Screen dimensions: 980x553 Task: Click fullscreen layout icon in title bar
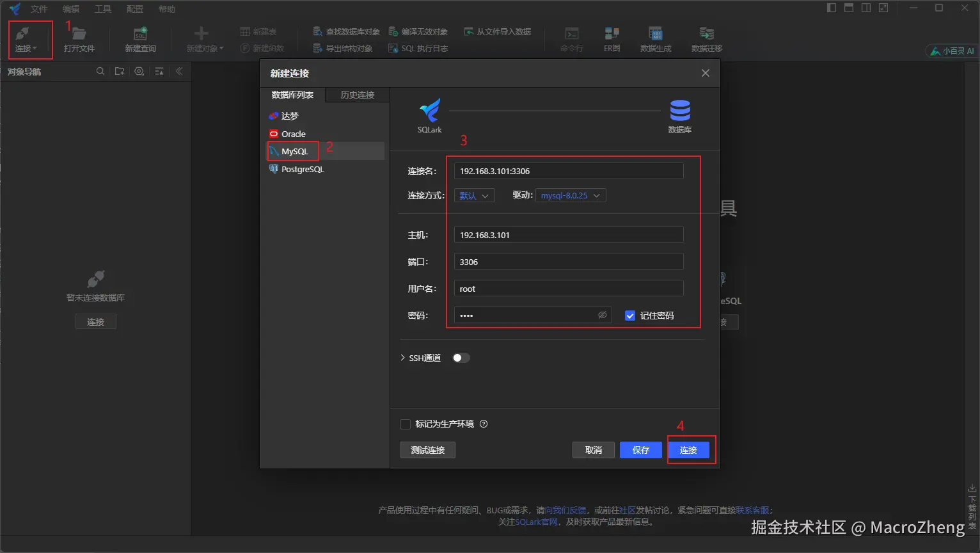[883, 8]
